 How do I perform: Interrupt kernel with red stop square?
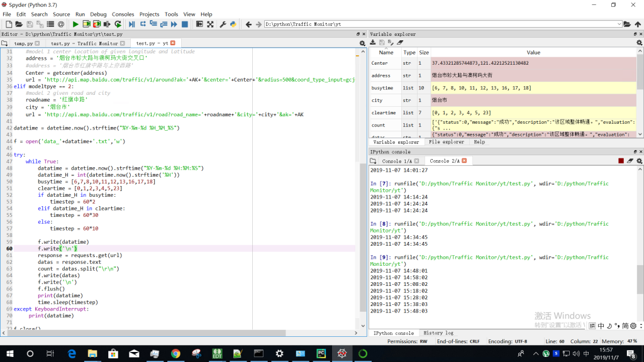point(621,161)
